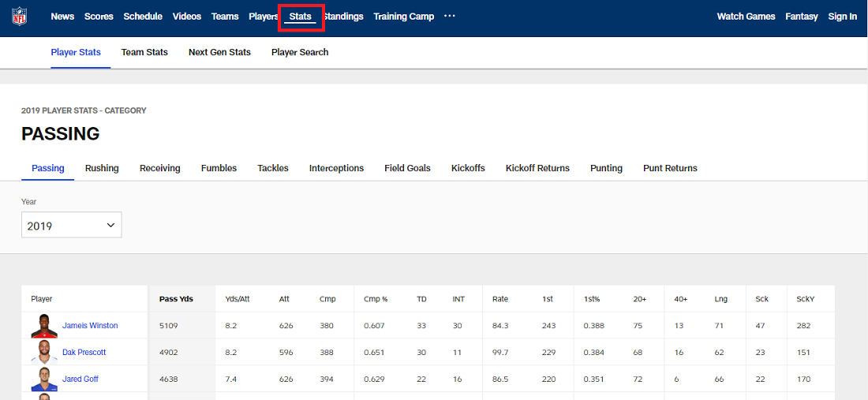868x400 pixels.
Task: Open Next Gen Stats page
Action: tap(219, 52)
